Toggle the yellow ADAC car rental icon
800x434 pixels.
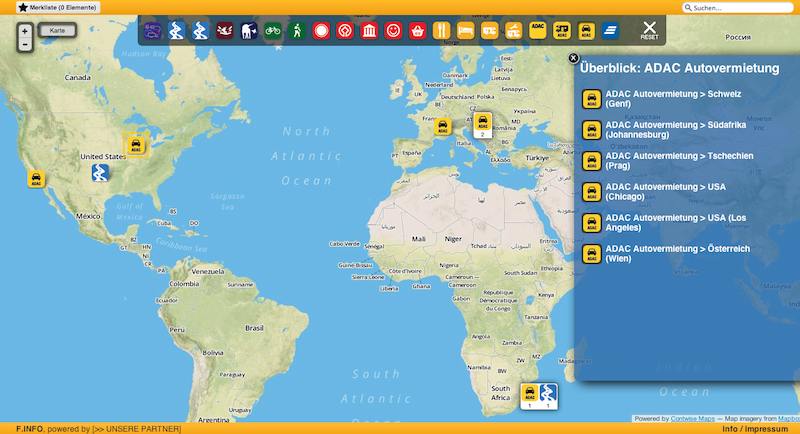click(586, 31)
